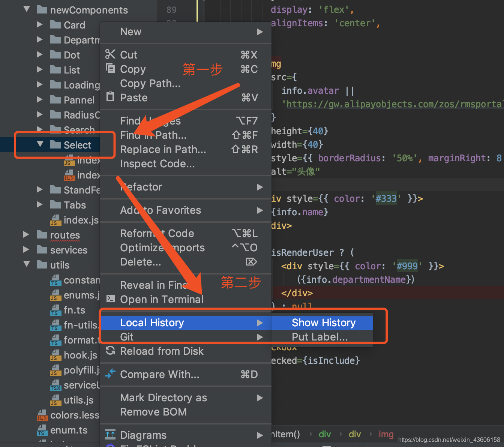Collapse the utils folder
The image size is (504, 447).
tap(27, 264)
